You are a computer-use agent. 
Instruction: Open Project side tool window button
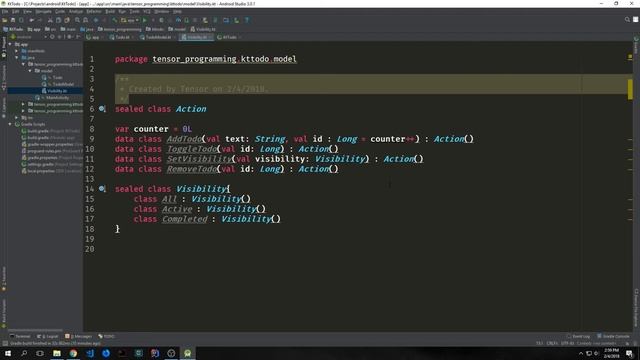4,46
